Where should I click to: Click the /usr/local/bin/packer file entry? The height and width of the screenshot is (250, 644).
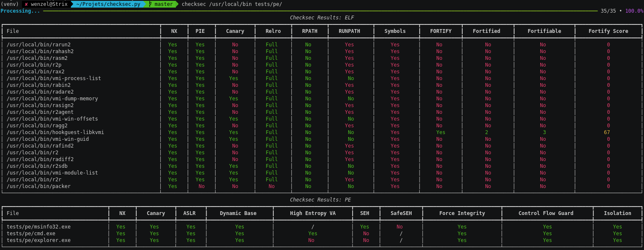coord(39,186)
